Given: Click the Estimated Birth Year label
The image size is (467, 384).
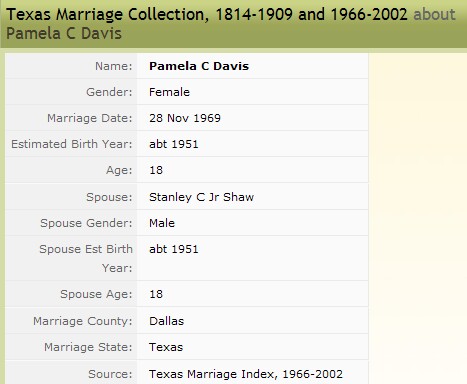Looking at the screenshot, I should point(72,144).
